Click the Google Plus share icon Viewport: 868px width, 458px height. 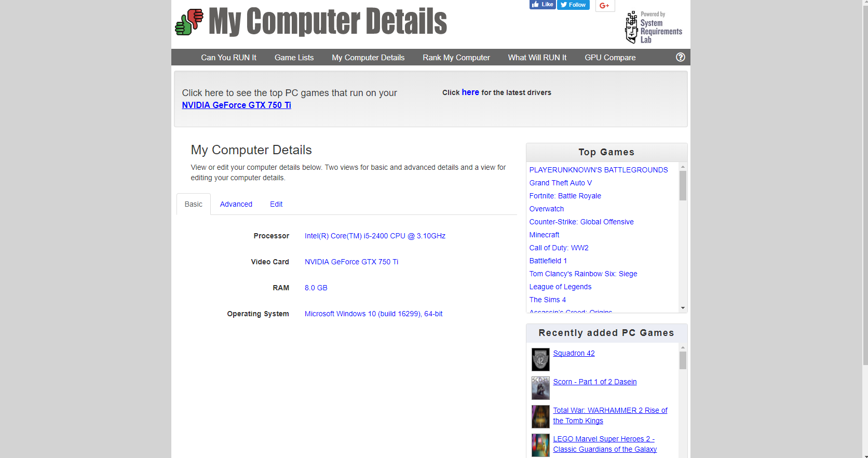coord(605,5)
